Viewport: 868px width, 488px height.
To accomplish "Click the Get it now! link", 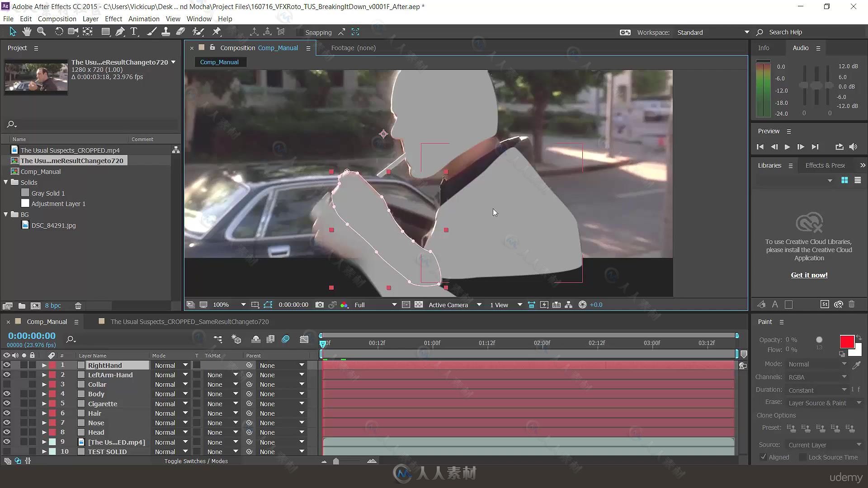I will coord(809,275).
